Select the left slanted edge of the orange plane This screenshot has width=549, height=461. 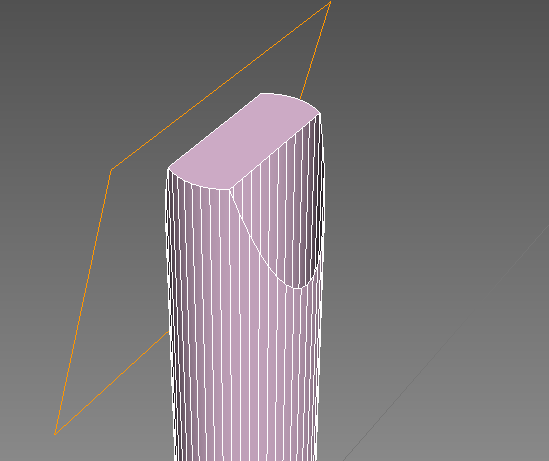click(83, 302)
